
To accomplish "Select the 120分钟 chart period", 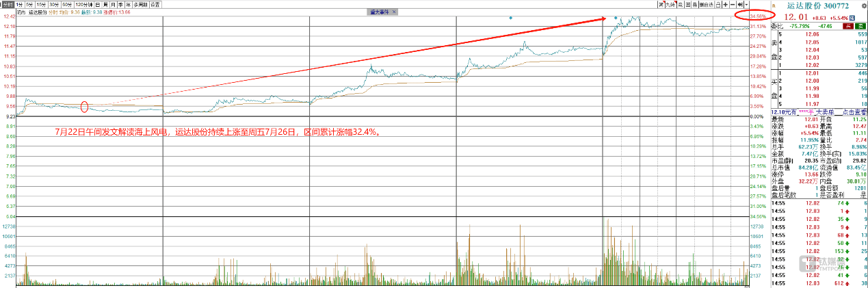I will (84, 4).
